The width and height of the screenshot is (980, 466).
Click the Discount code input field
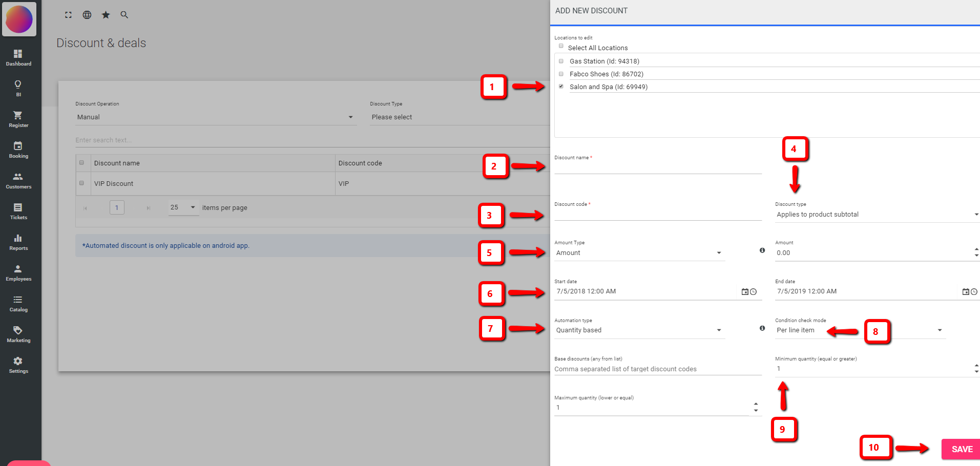(x=658, y=214)
